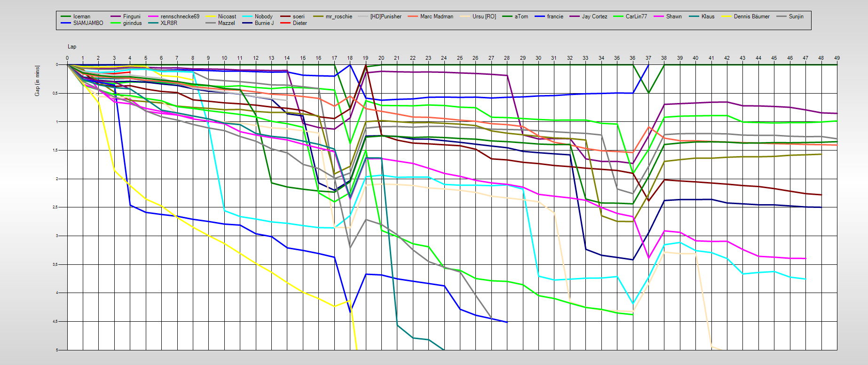Select the [HD]Punisher legend entry
868x365 pixels.
[x=386, y=16]
